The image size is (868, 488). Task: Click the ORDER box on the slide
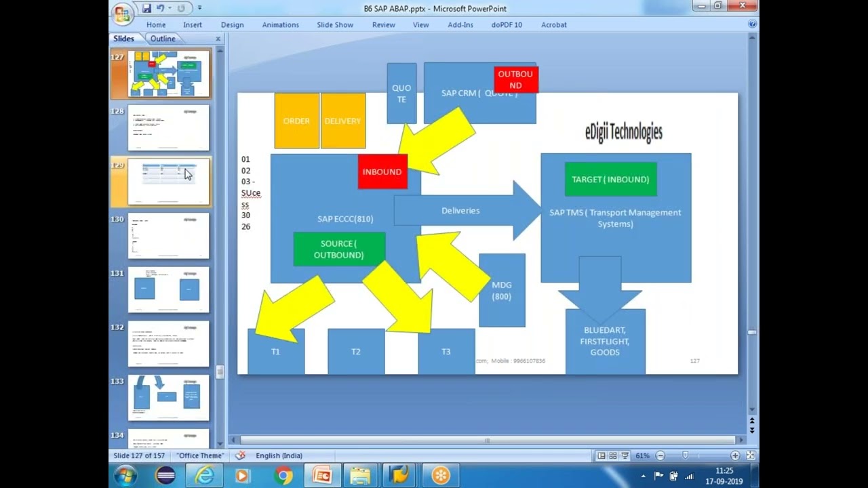point(296,121)
